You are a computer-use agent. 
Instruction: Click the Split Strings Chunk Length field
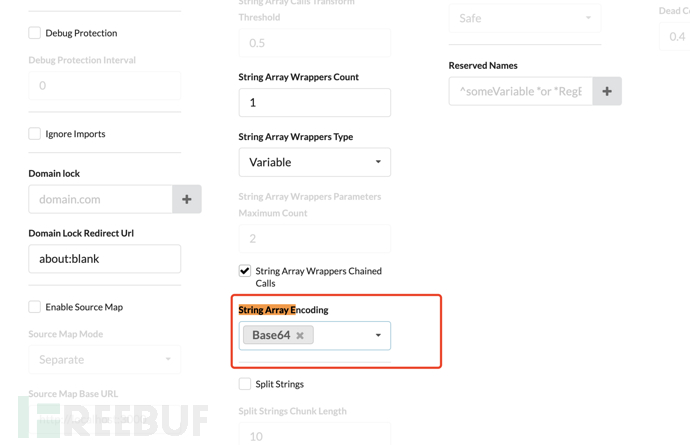point(314,434)
